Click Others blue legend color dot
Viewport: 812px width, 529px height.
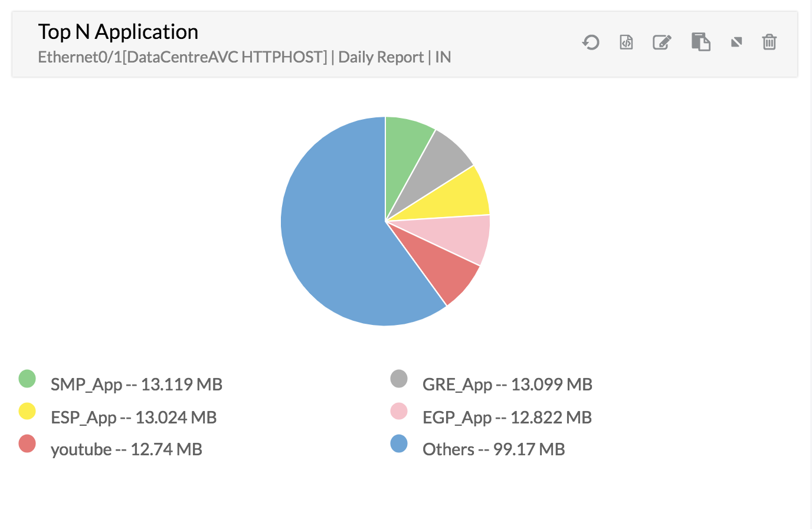click(x=399, y=443)
